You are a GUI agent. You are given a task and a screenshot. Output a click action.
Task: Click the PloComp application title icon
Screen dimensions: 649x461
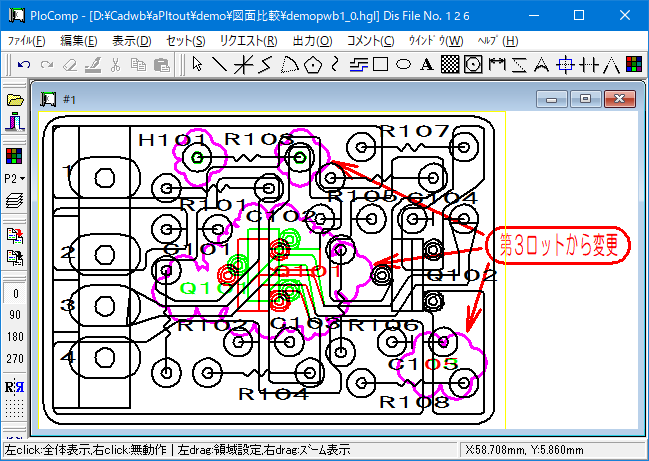pos(17,16)
